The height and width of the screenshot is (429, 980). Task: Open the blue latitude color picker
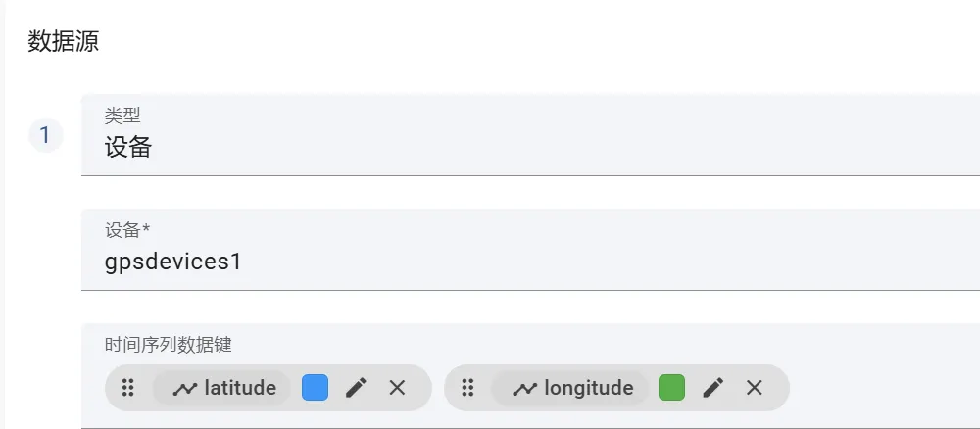(x=315, y=388)
